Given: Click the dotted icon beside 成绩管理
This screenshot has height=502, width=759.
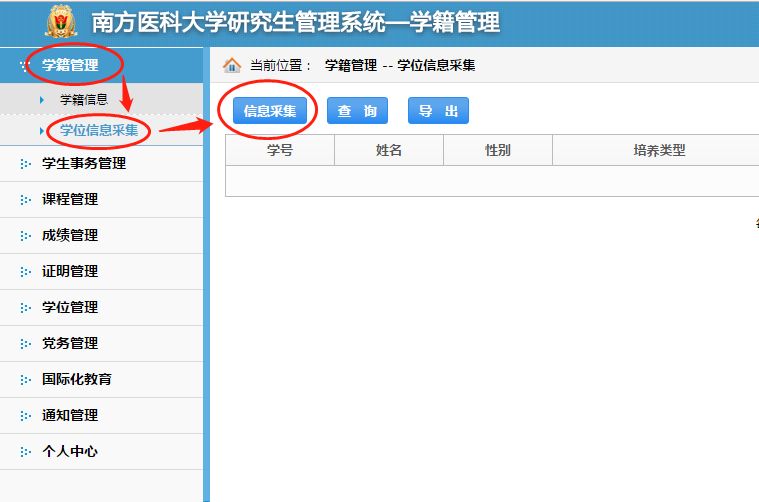Looking at the screenshot, I should pos(26,236).
